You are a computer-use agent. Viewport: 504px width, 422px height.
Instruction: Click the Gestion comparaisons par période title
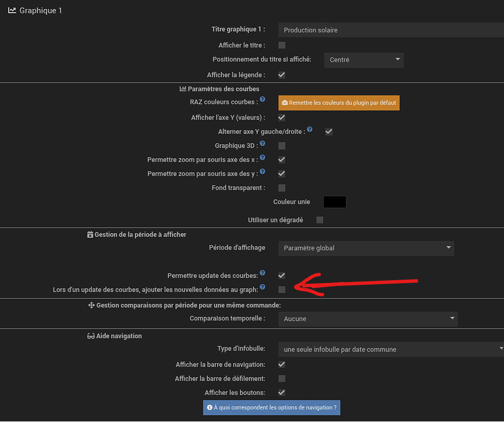pyautogui.click(x=189, y=305)
